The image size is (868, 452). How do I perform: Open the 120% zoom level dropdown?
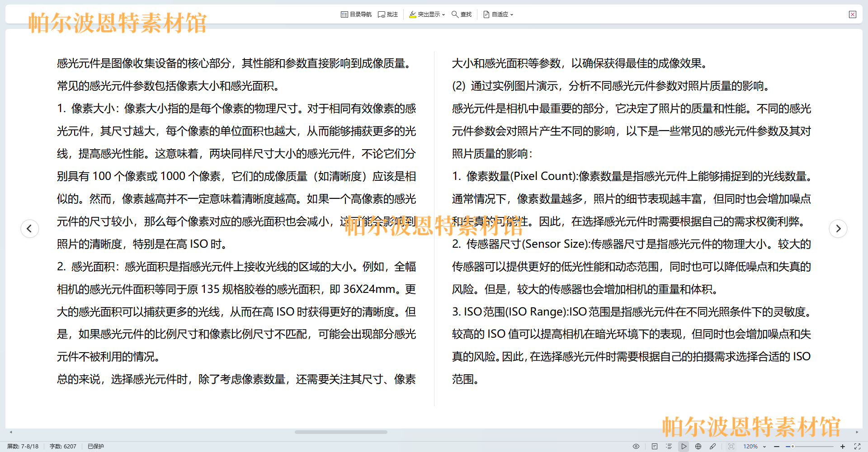point(755,446)
